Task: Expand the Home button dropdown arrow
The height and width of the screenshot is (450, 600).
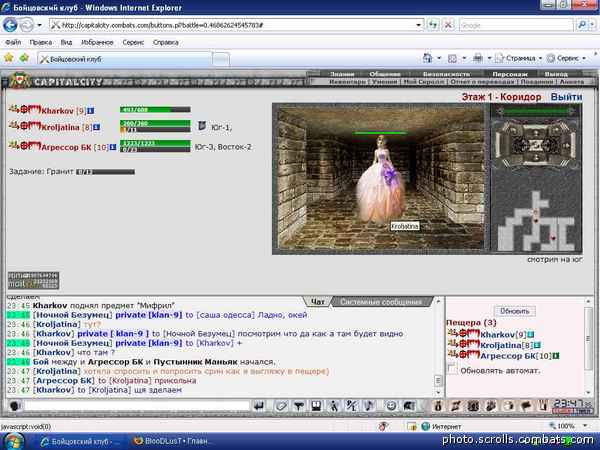Action: [x=439, y=59]
